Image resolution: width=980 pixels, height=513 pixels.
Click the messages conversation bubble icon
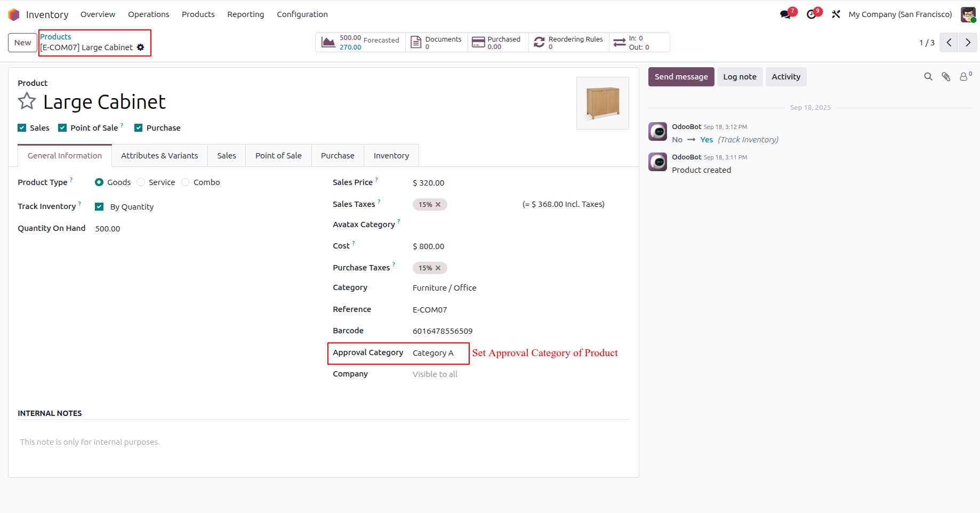point(785,14)
